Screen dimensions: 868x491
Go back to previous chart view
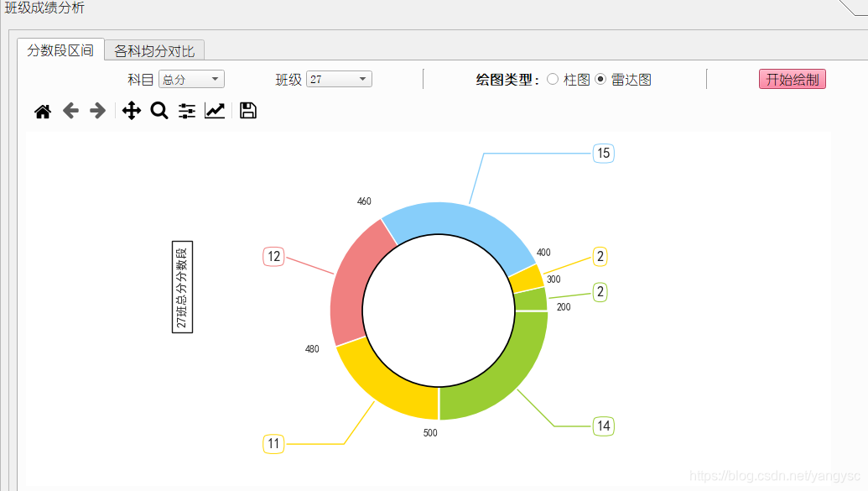click(70, 111)
